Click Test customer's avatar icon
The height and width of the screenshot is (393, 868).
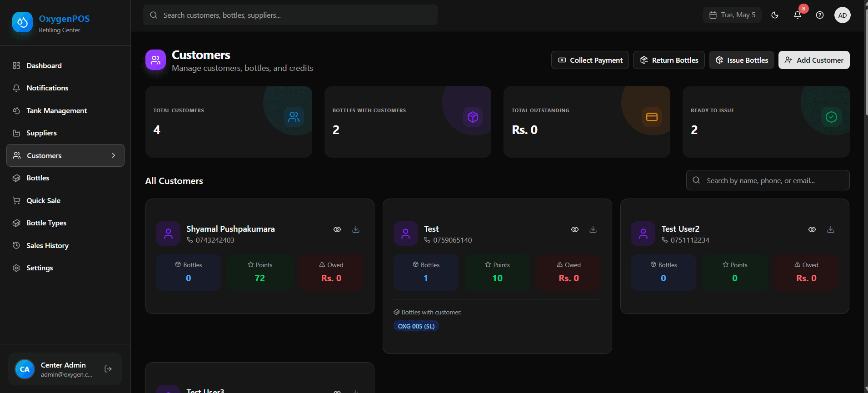click(x=406, y=234)
